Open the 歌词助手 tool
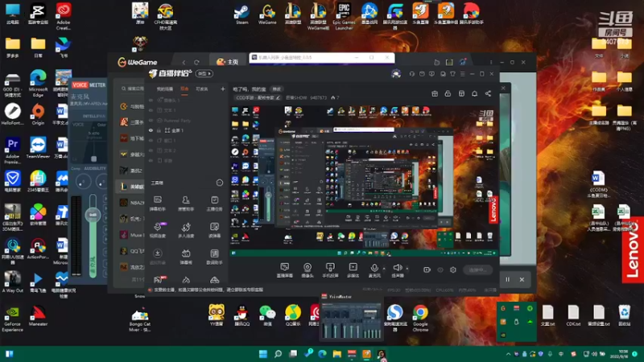 pyautogui.click(x=214, y=257)
